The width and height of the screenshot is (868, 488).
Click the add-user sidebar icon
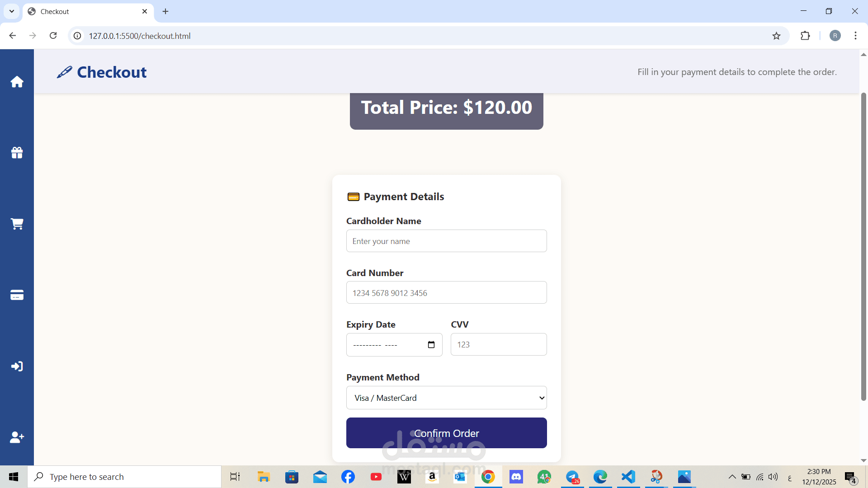[17, 437]
